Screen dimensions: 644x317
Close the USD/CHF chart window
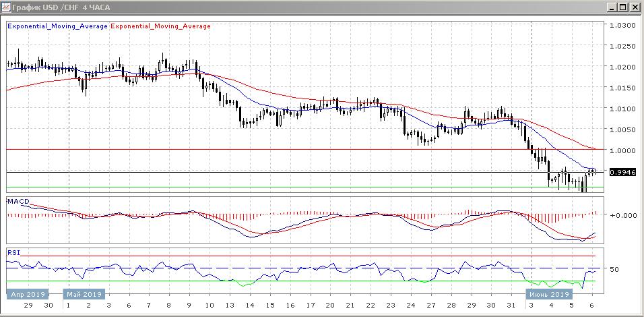click(634, 7)
